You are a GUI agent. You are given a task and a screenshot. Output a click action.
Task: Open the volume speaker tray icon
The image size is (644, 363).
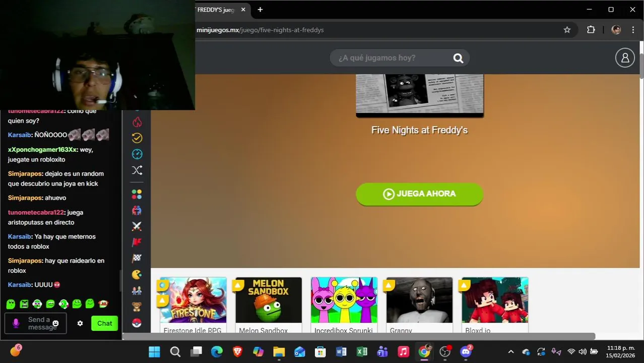583,352
